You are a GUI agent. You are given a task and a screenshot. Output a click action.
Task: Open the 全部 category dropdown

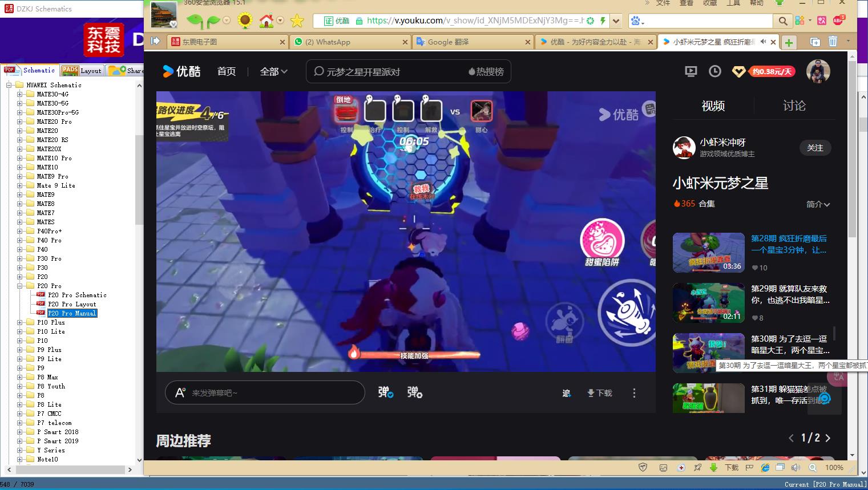pyautogui.click(x=273, y=71)
